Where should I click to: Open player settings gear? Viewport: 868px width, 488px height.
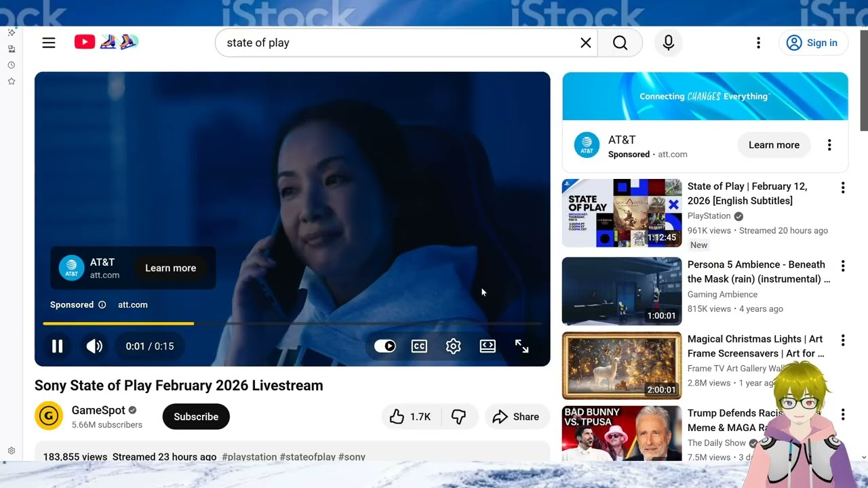454,346
